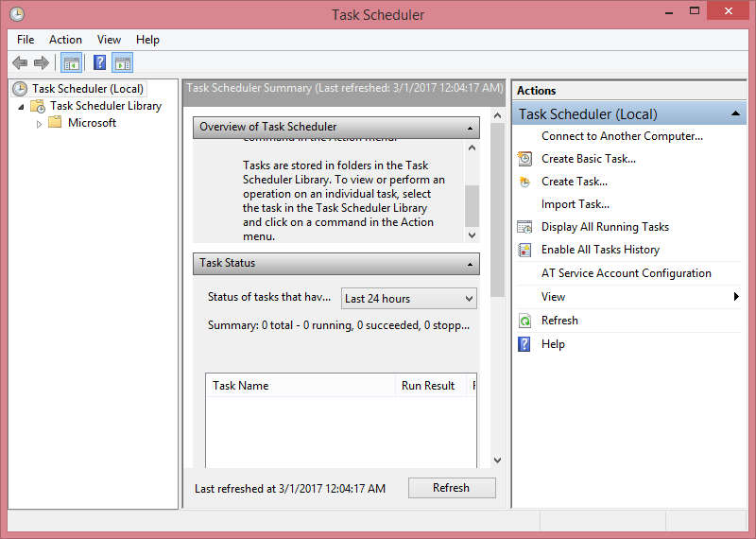Viewport: 756px width, 539px height.
Task: Select Task Scheduler (Local) tree root
Action: point(88,89)
